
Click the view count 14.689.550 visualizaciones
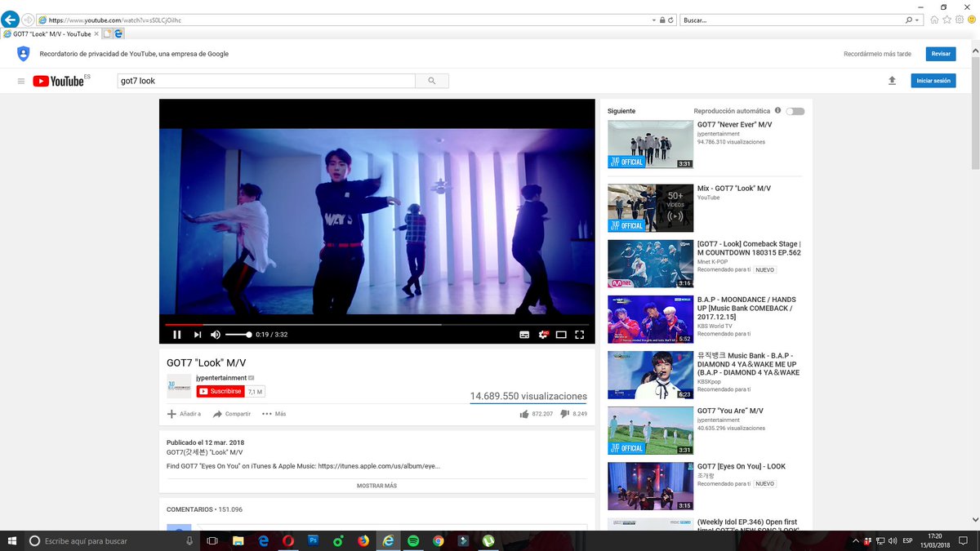click(528, 396)
